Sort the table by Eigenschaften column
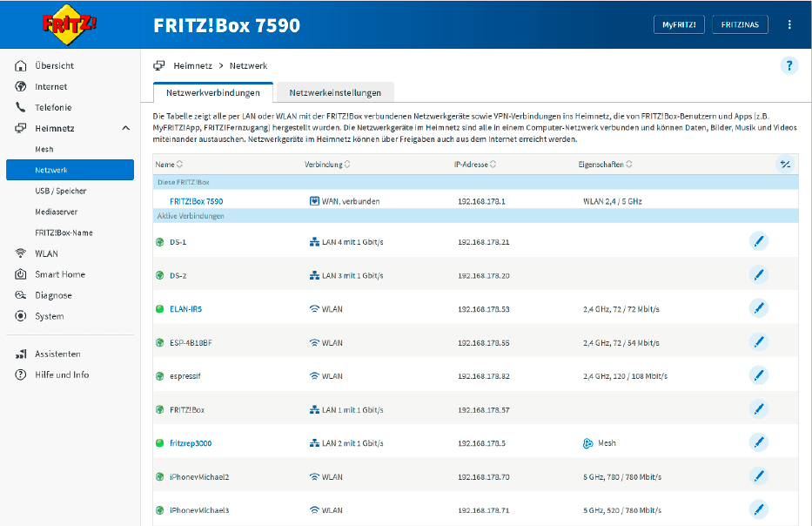 tap(605, 165)
